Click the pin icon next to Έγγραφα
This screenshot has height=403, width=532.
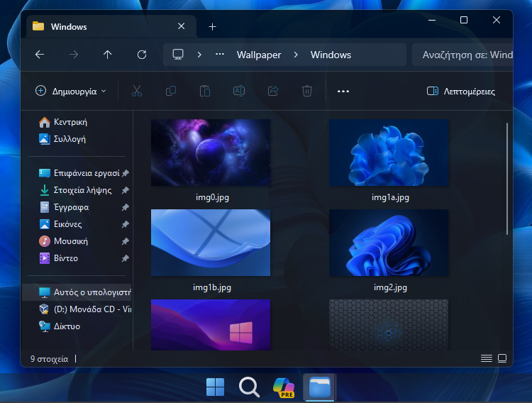125,207
